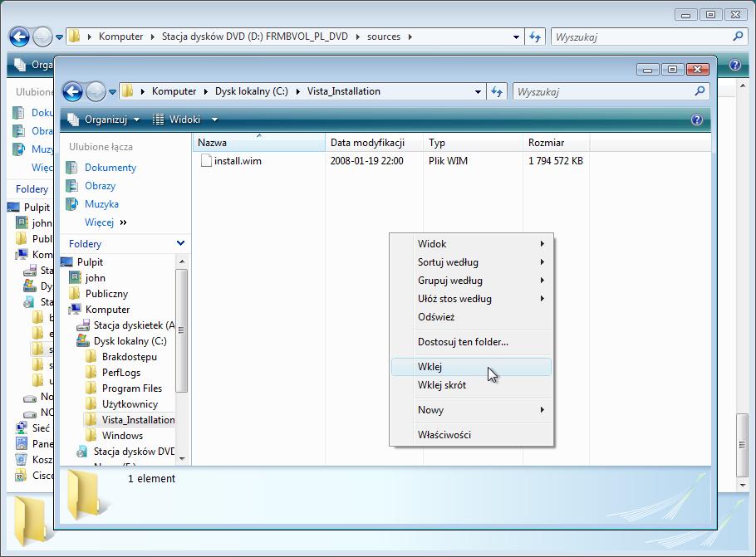This screenshot has width=756, height=557.
Task: Click search magnifier in front window
Action: [700, 91]
